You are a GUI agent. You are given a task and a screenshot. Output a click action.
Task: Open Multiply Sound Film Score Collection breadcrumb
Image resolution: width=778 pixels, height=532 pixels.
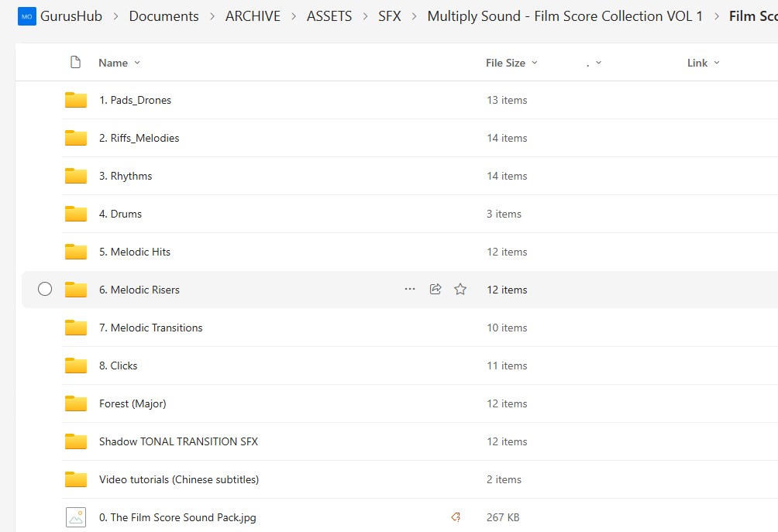(565, 16)
